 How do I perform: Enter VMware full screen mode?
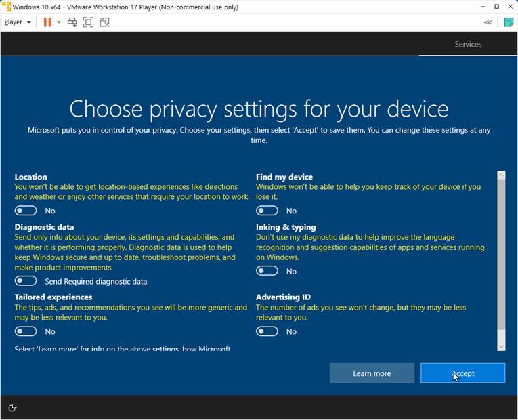[88, 22]
